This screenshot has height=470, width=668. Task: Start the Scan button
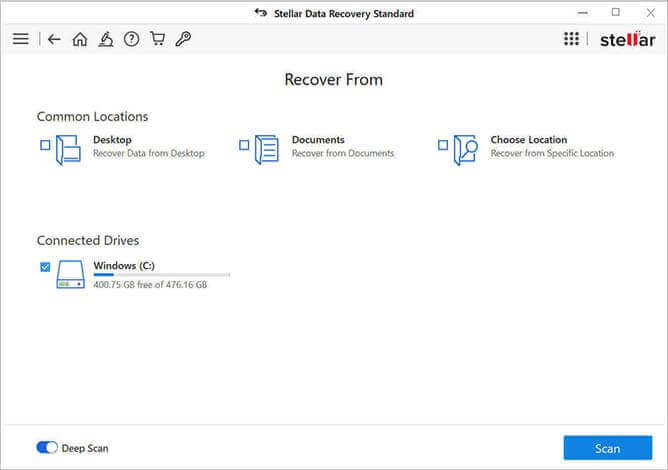pyautogui.click(x=608, y=448)
